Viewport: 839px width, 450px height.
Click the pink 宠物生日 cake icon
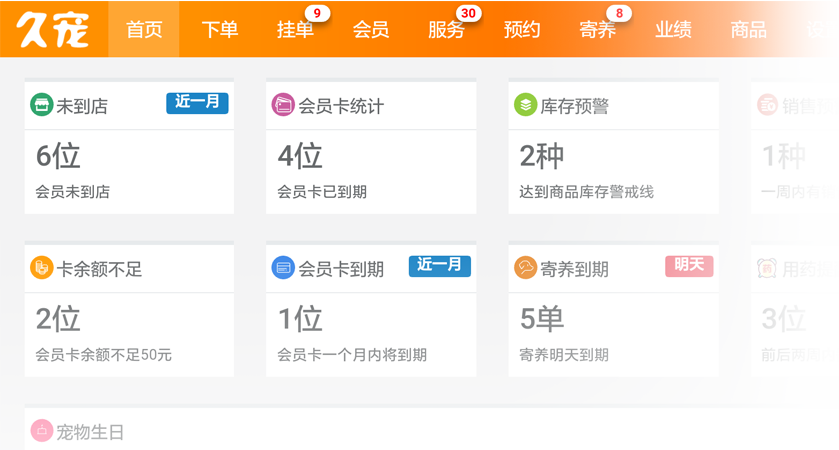pyautogui.click(x=42, y=430)
